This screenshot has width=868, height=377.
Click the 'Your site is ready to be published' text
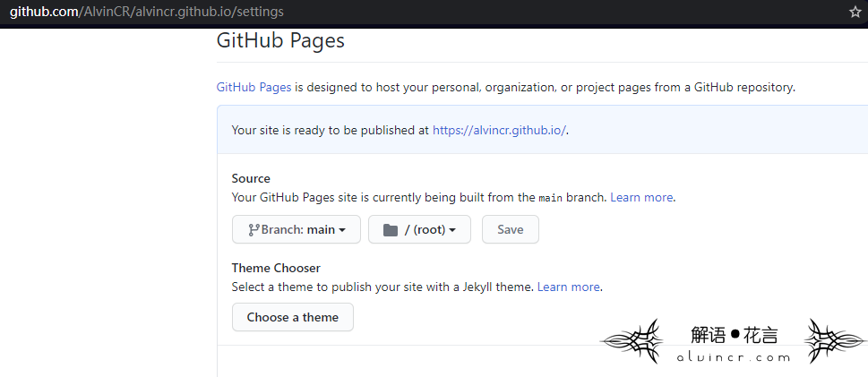331,130
